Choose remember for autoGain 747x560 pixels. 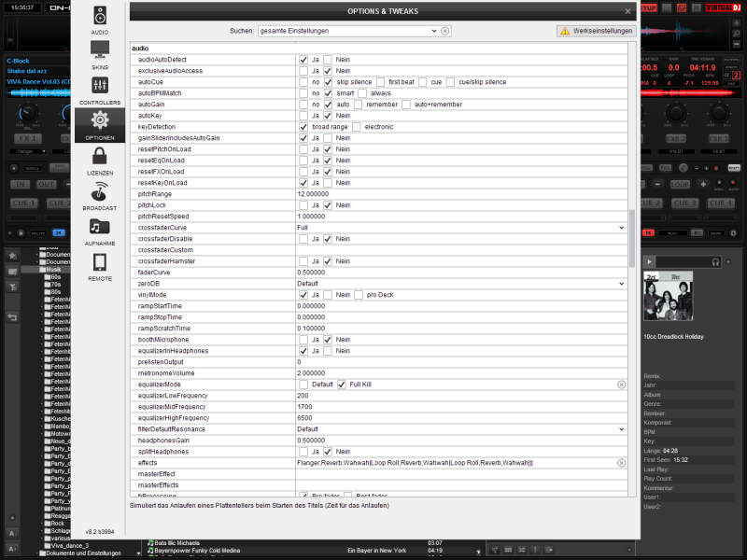click(x=359, y=105)
